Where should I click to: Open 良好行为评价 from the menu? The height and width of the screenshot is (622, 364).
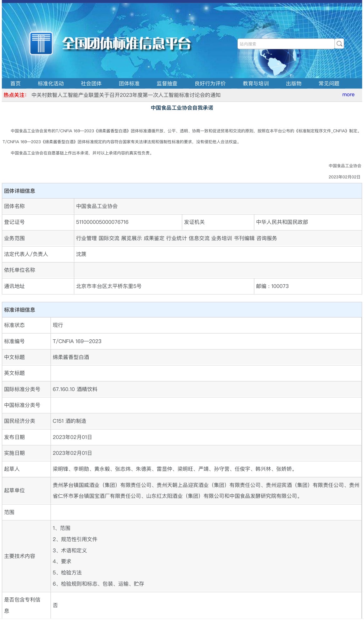[x=210, y=83]
